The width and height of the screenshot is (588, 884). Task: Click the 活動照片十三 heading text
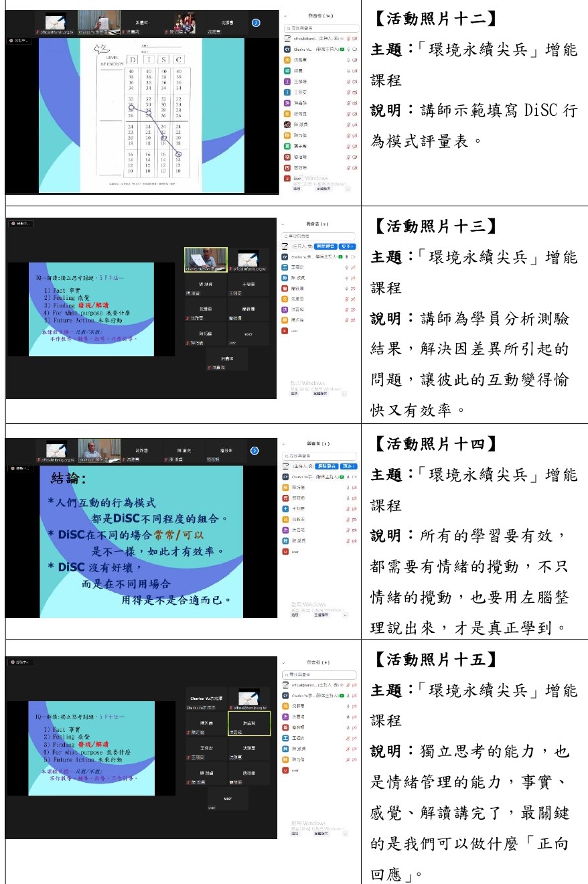pos(435,226)
